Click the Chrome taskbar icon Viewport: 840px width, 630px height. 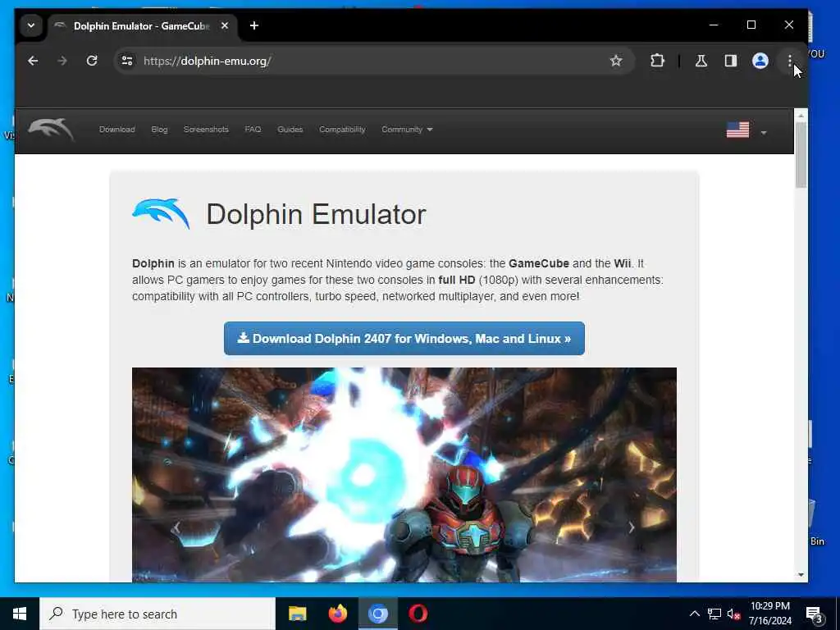click(x=377, y=614)
